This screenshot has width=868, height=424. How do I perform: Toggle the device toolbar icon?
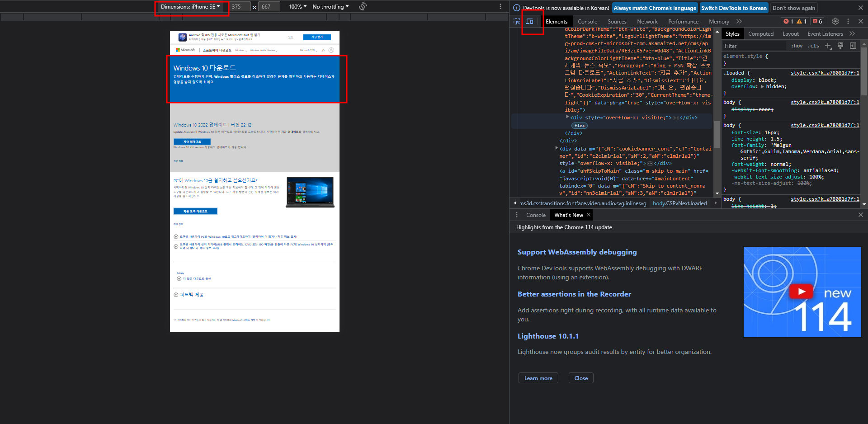click(x=529, y=21)
